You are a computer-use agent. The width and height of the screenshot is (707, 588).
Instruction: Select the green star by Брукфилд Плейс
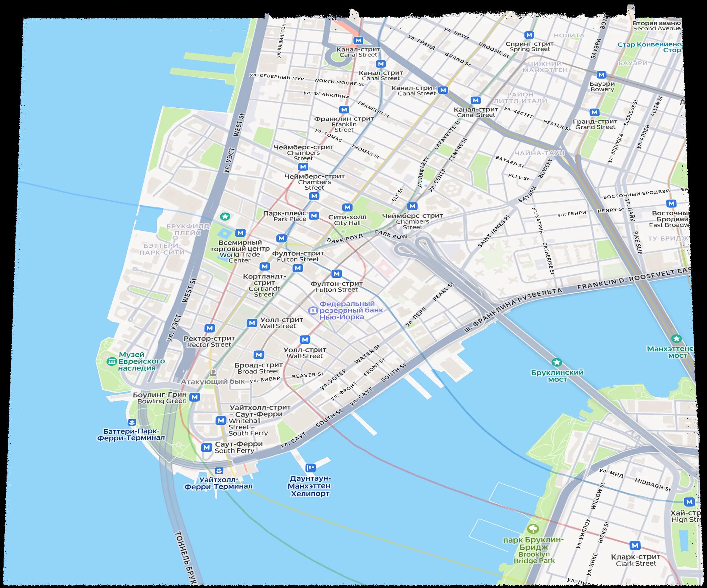[x=225, y=216]
